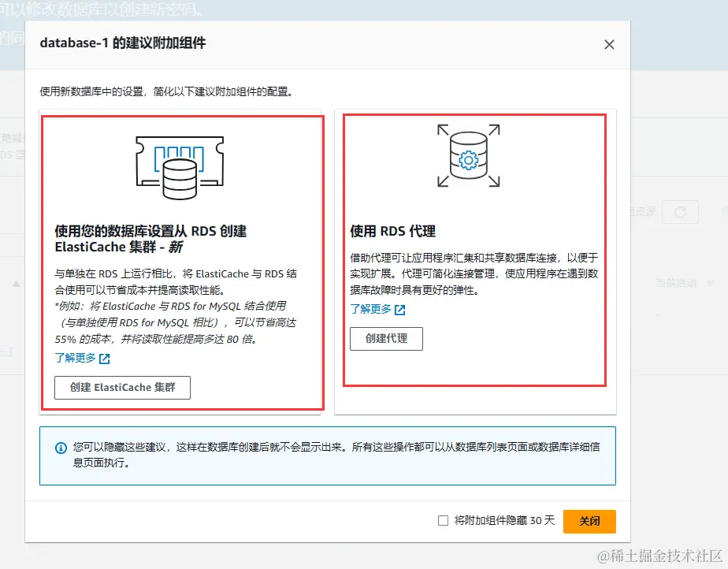
Task: Click external link icon beside ElastiCache 了解更多
Action: point(105,359)
